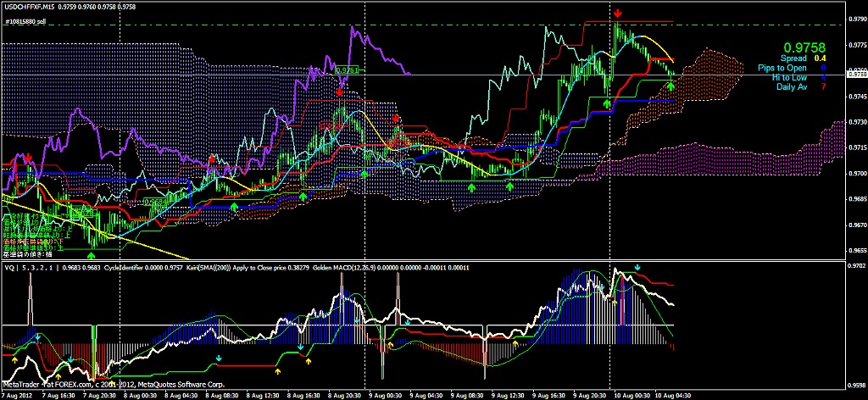Click the leftmost red down arrow on the main chart
Screen dimensions: 868x400
[29, 158]
